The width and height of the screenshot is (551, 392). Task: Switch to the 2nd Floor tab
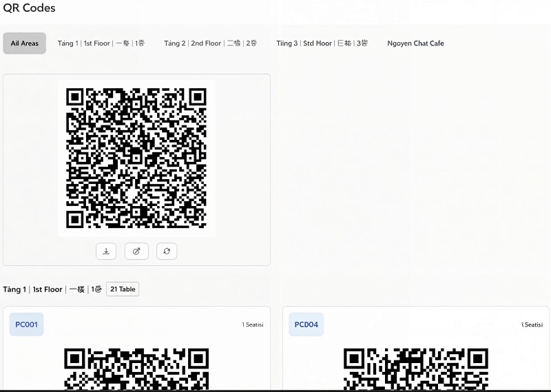(210, 43)
